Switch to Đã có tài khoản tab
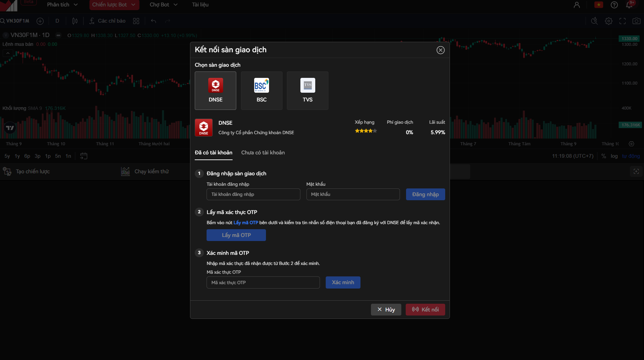The image size is (644, 360). click(x=214, y=153)
